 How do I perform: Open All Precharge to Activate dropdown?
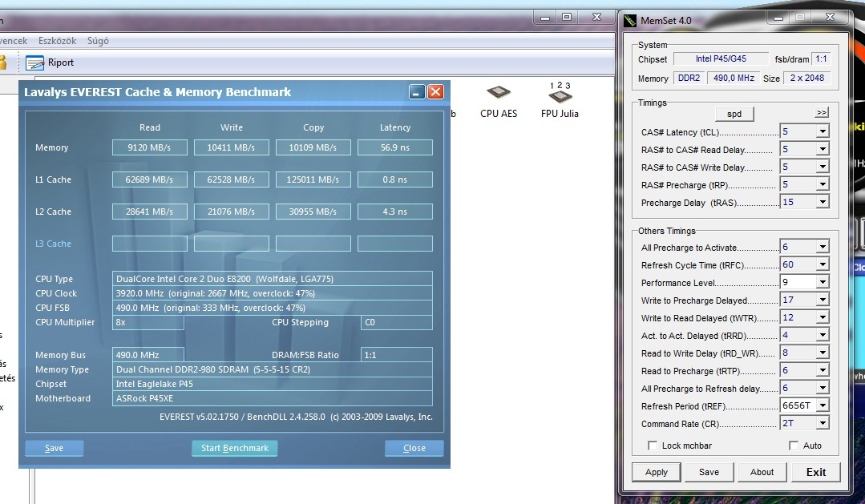pos(823,247)
